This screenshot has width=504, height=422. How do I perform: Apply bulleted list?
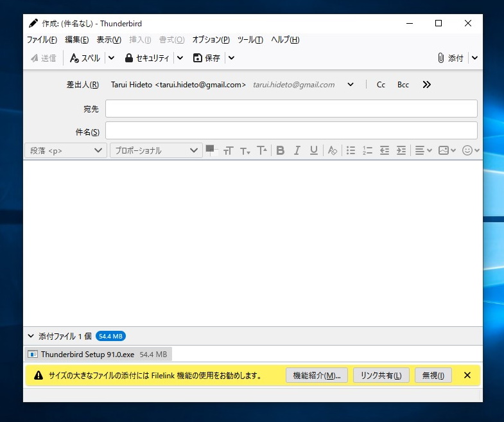(351, 150)
